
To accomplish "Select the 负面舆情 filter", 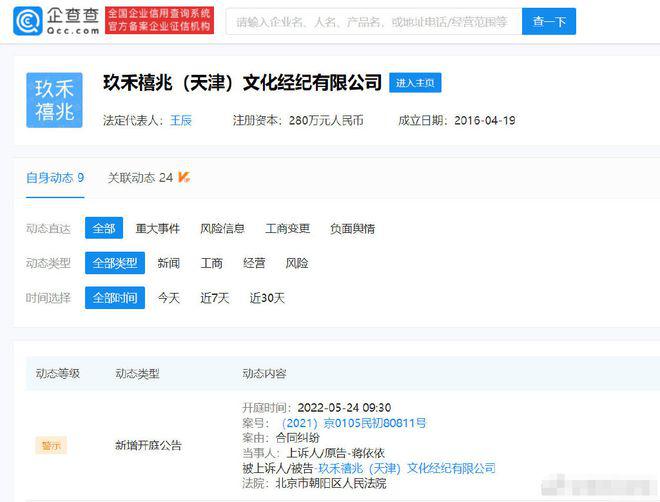I will click(x=352, y=228).
